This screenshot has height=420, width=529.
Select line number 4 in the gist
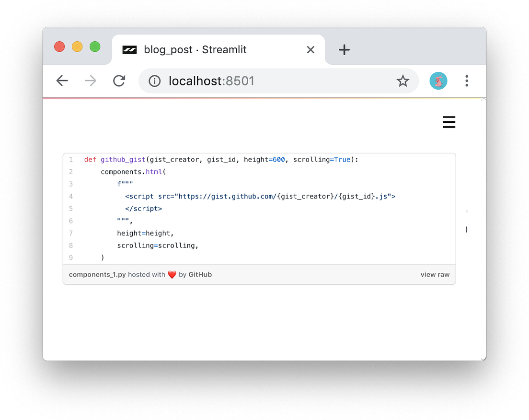pyautogui.click(x=71, y=196)
